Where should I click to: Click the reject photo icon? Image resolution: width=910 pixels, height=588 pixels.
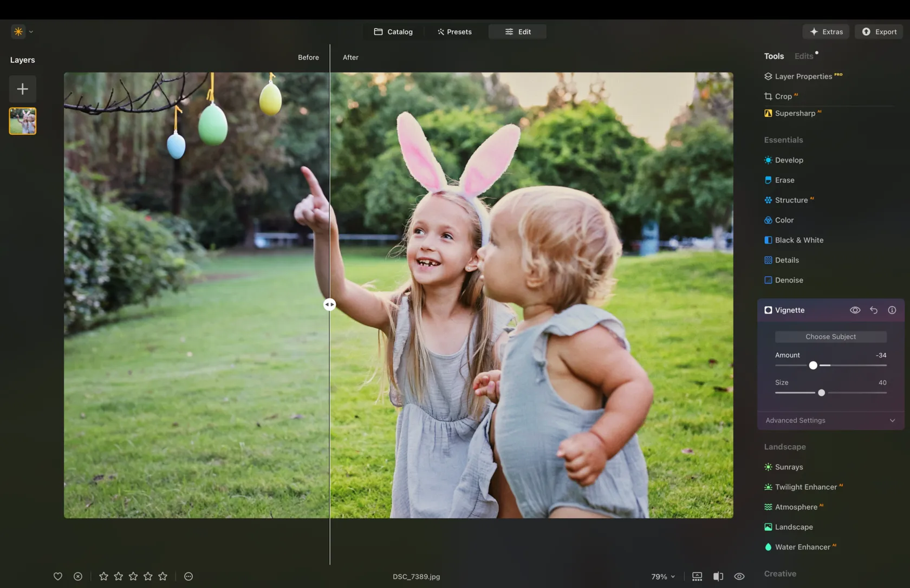tap(78, 577)
